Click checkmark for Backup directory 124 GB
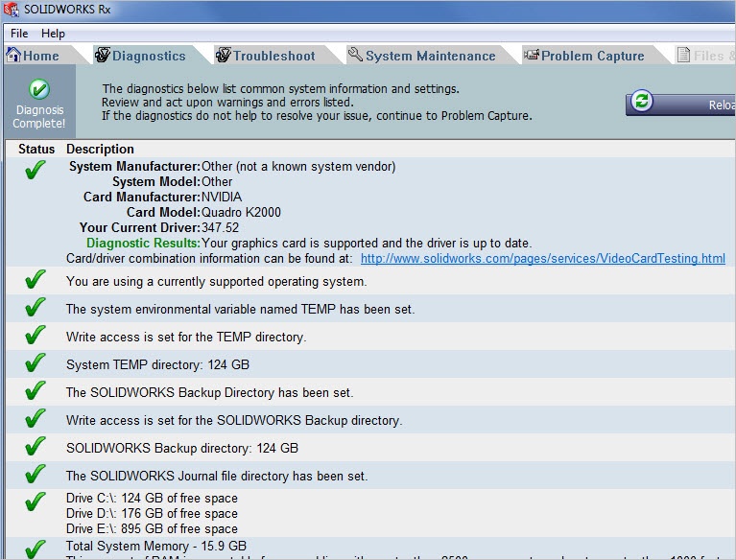736x560 pixels. (x=36, y=446)
